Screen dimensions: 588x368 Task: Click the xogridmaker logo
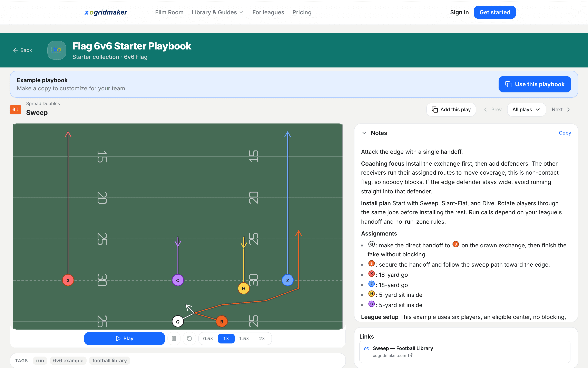pos(106,12)
